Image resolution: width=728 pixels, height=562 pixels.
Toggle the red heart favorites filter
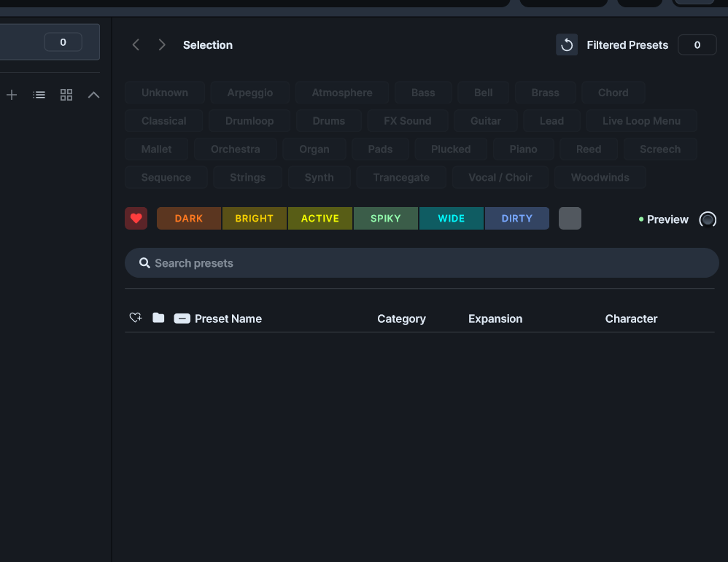(136, 219)
